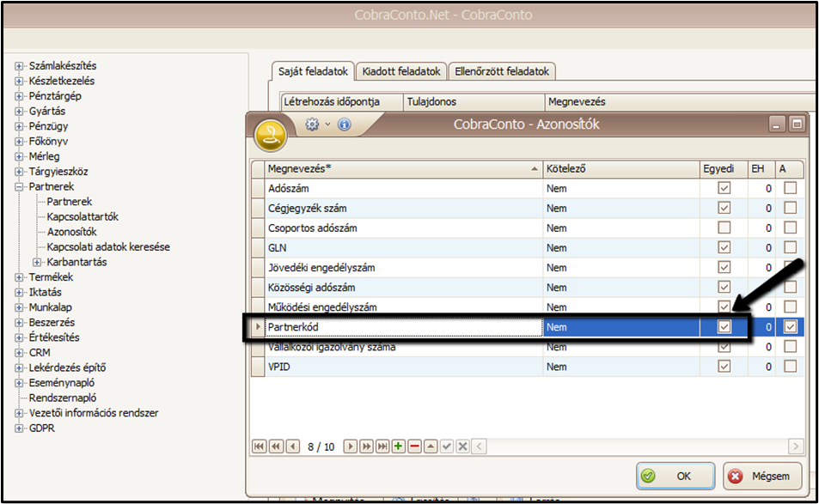Click the scroll left arrow of grid scrollbar
Image resolution: width=819 pixels, height=504 pixels.
[480, 446]
